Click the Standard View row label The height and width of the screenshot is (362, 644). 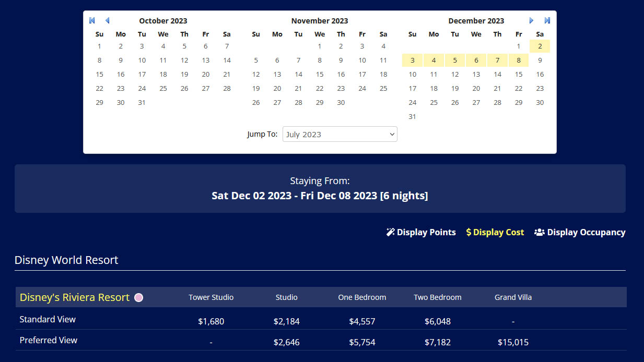point(48,319)
